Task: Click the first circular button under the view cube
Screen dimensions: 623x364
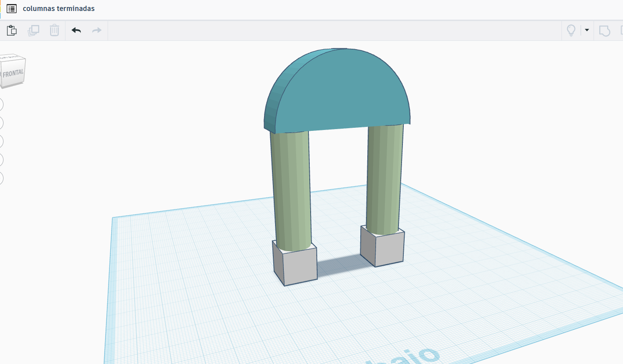Action: click(x=1, y=105)
